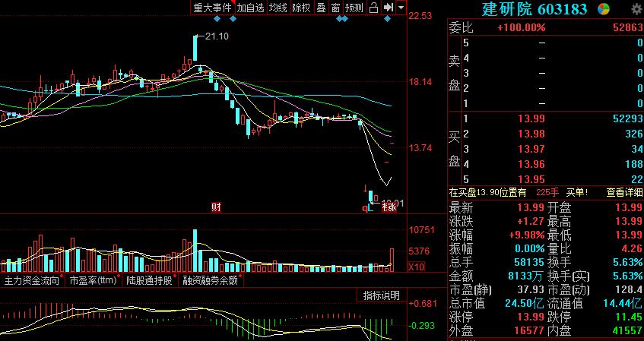
Task: Click the 流通值 14.44亿 value
Action: [x=623, y=303]
